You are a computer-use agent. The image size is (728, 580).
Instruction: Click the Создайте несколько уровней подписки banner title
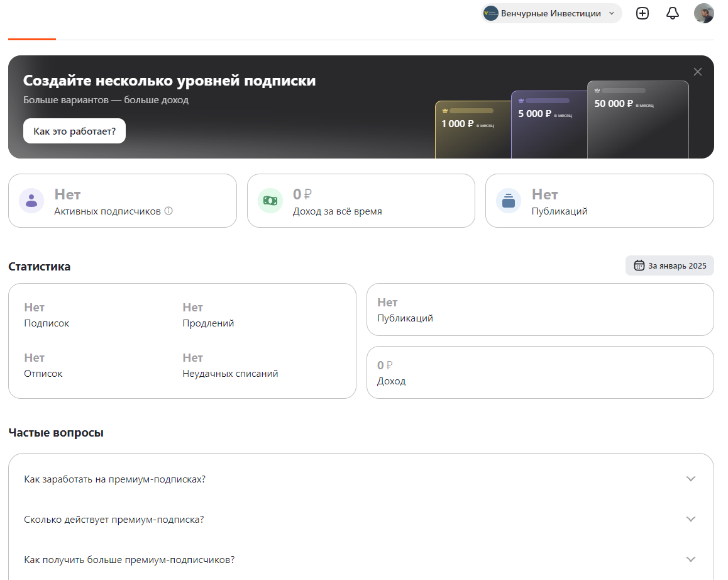tap(170, 81)
